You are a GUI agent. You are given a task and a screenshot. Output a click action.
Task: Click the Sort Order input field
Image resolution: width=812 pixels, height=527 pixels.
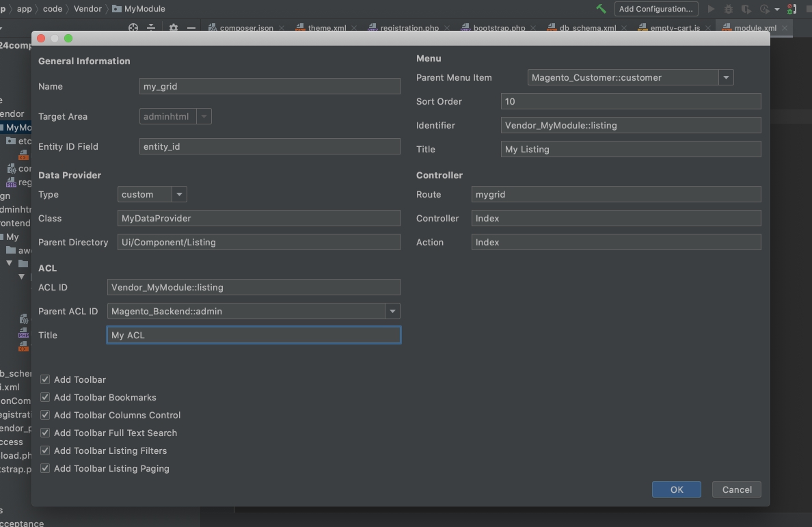(630, 101)
